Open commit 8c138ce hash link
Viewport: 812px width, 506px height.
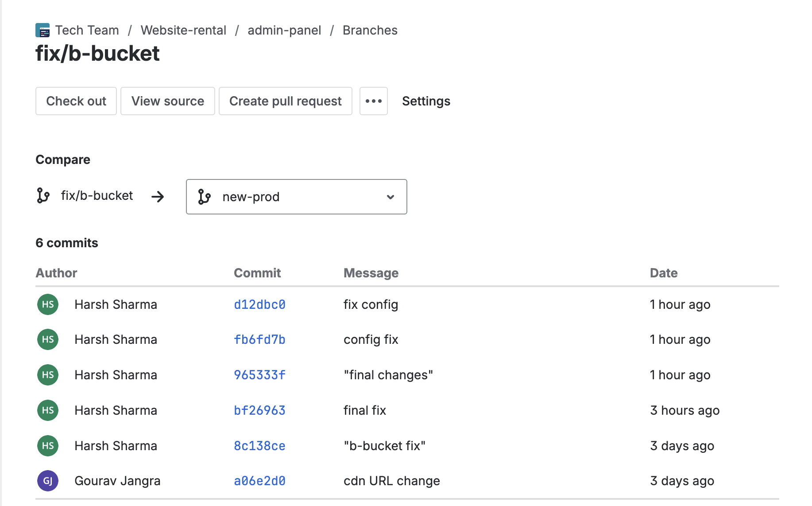click(x=259, y=446)
